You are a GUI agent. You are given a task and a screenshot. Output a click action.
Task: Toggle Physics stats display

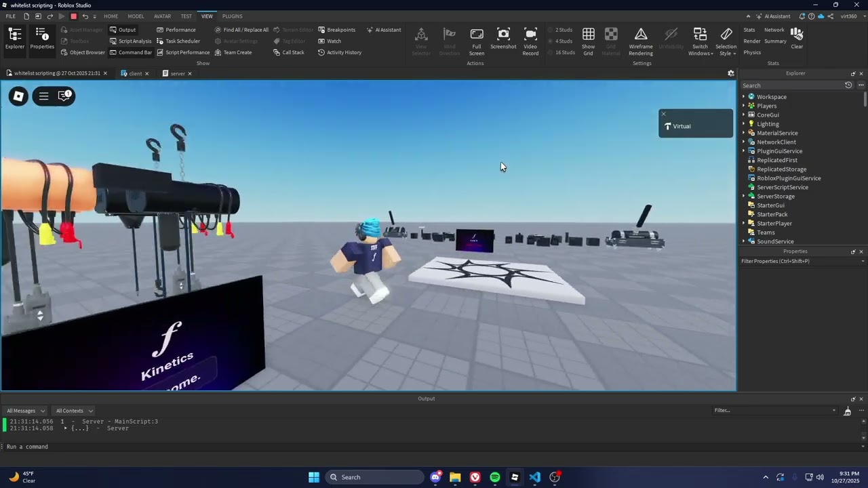[x=752, y=52]
